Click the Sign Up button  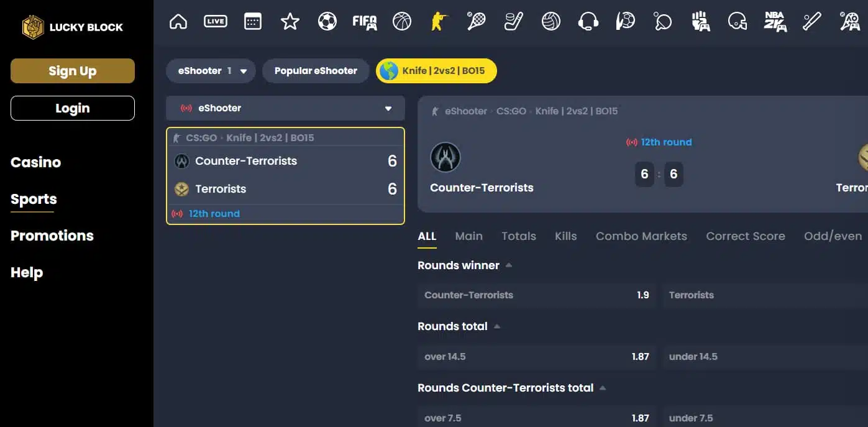(x=73, y=71)
